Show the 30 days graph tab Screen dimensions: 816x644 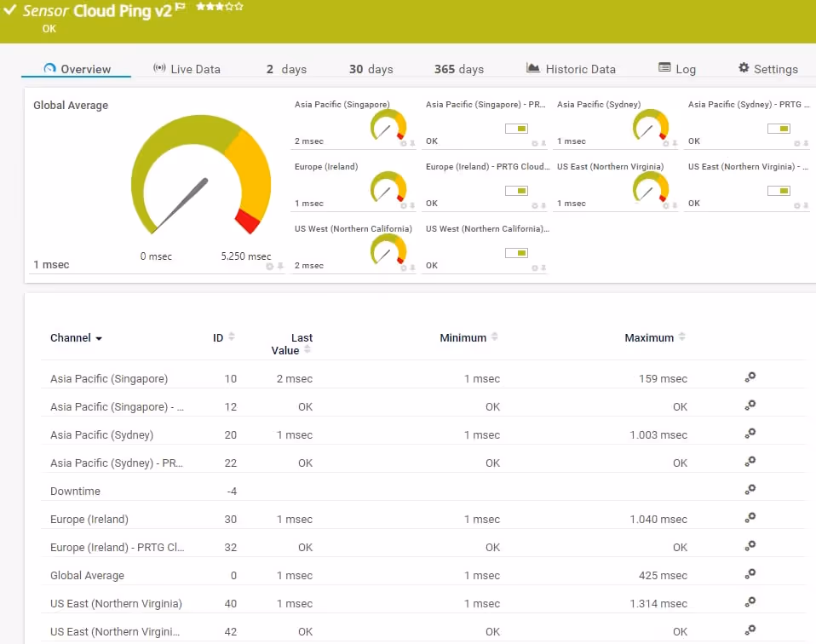click(371, 69)
